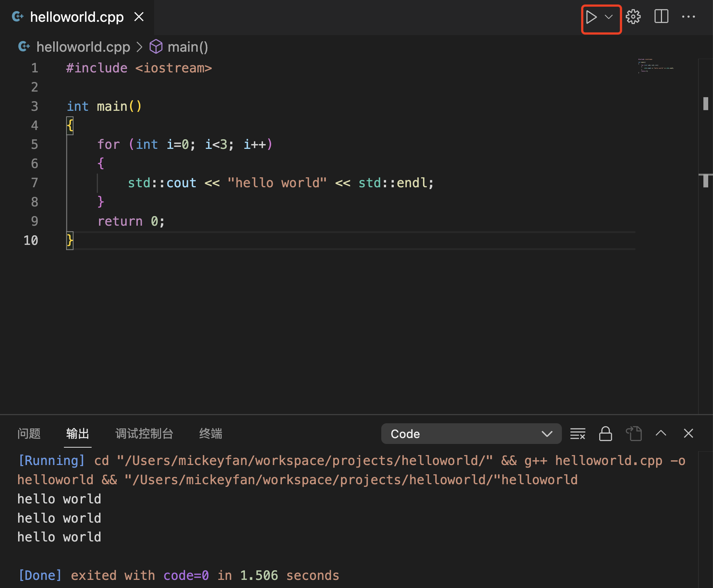
Task: Click the C++ file icon in the tab
Action: (x=17, y=17)
